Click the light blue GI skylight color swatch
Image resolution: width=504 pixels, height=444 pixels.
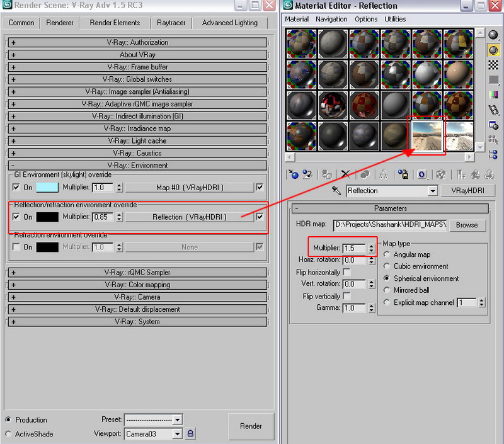47,187
